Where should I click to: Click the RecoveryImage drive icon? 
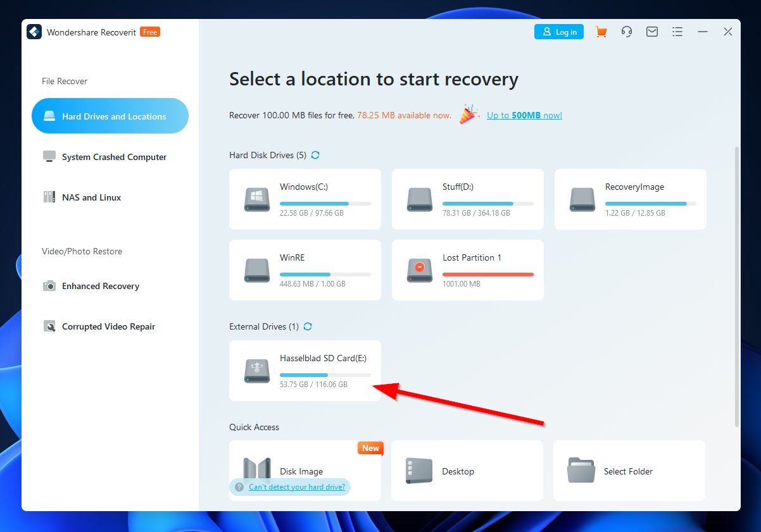(x=582, y=199)
